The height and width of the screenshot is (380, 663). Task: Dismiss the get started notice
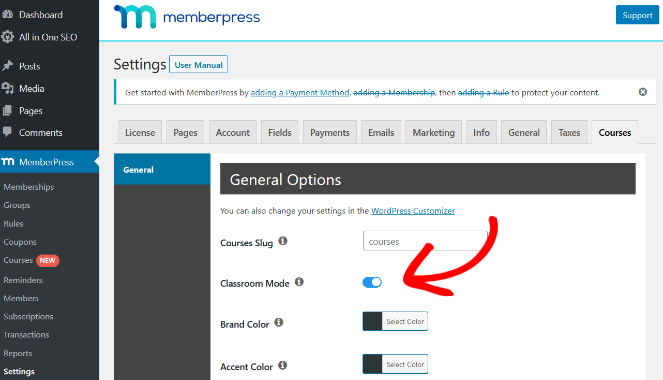643,92
